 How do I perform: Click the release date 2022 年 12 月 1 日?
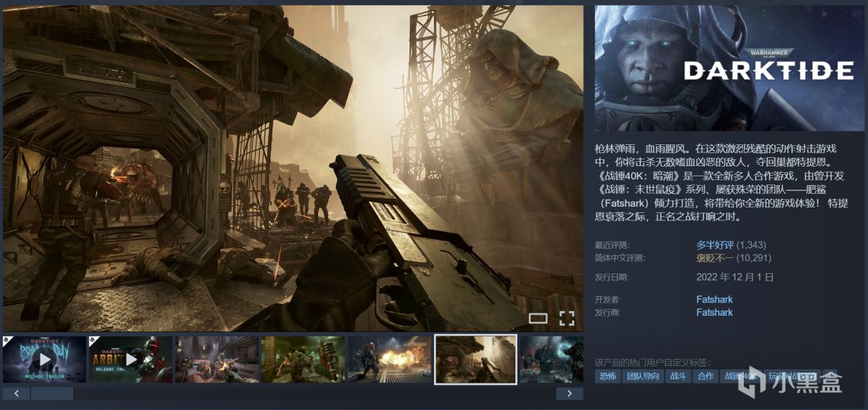click(x=735, y=277)
